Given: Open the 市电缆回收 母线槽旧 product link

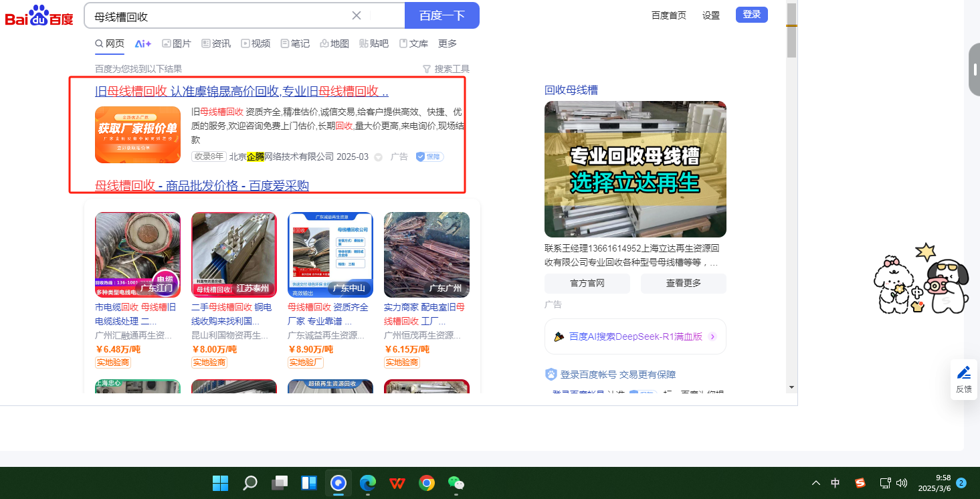Looking at the screenshot, I should [x=137, y=314].
